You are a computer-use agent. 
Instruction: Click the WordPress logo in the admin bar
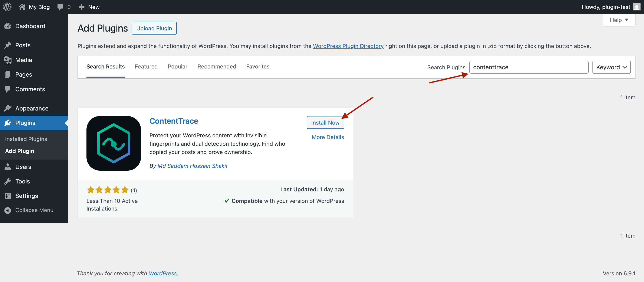[7, 7]
